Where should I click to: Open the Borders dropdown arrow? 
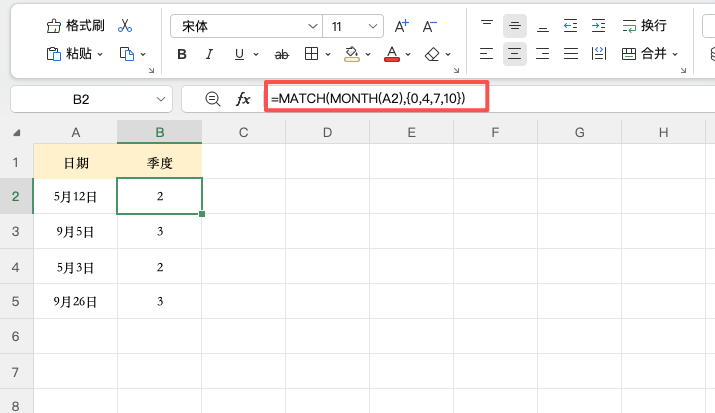(328, 55)
